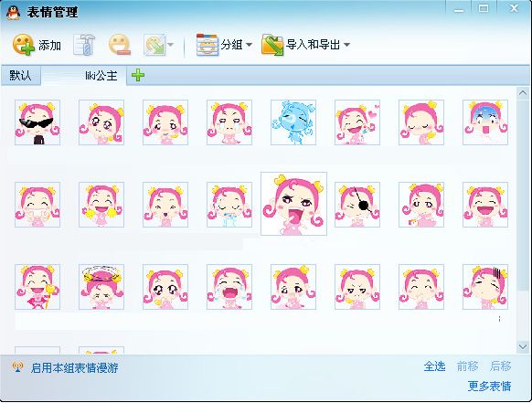Select the liki公主 tab
Image resolution: width=532 pixels, height=403 pixels.
point(83,75)
